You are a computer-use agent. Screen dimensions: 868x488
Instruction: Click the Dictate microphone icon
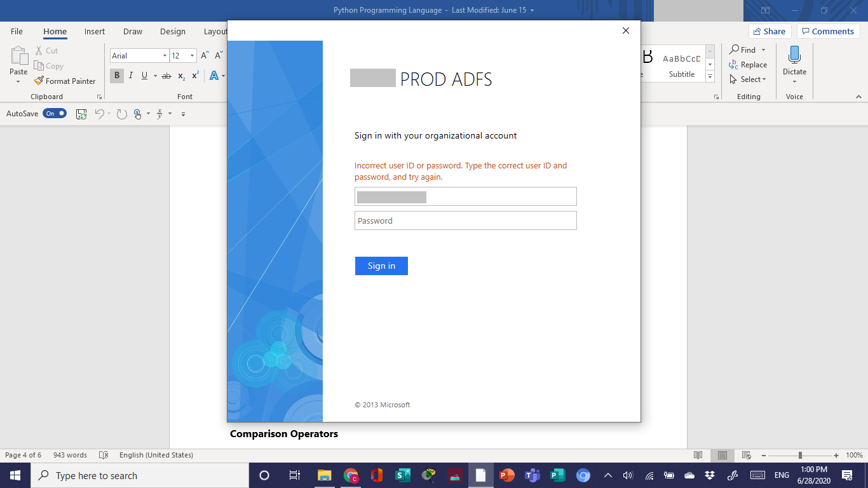point(794,55)
